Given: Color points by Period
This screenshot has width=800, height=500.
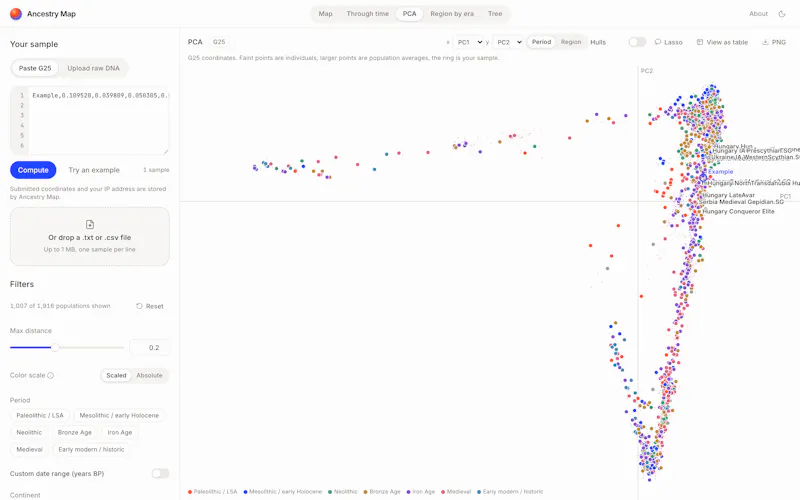Looking at the screenshot, I should 541,42.
